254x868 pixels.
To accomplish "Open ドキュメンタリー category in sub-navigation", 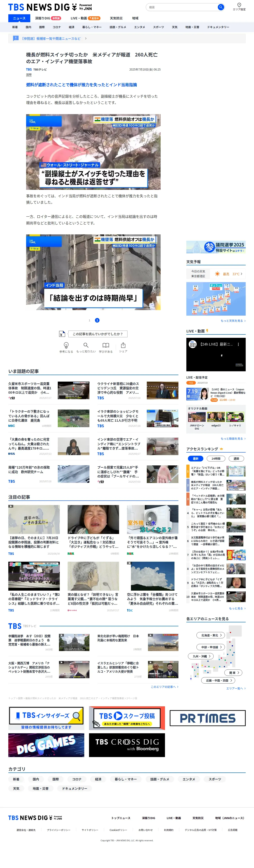I will [x=218, y=27].
